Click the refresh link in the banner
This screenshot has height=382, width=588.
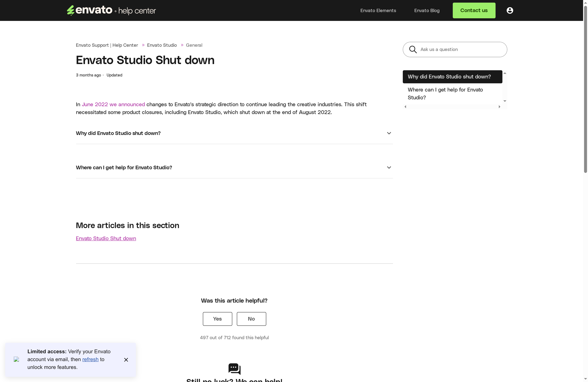pos(90,359)
